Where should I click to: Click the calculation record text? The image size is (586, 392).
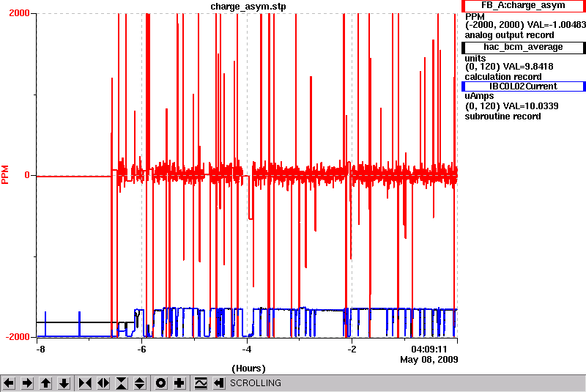click(503, 77)
